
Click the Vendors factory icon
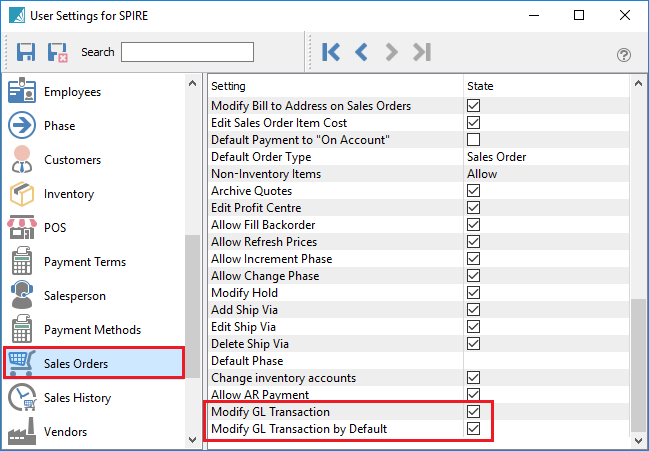[22, 431]
